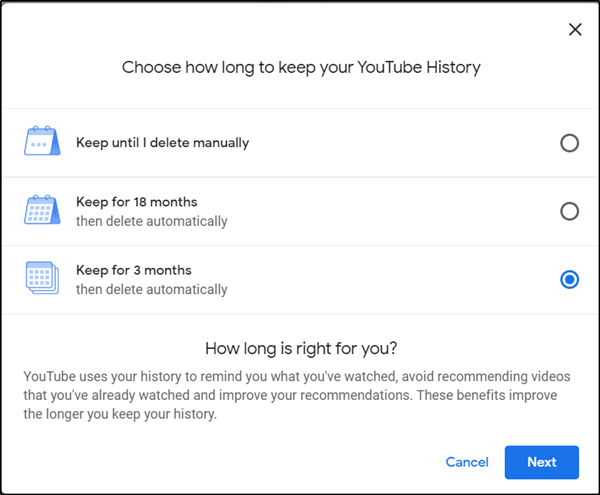Close the dialog with the X icon
The image size is (600, 495).
(575, 30)
